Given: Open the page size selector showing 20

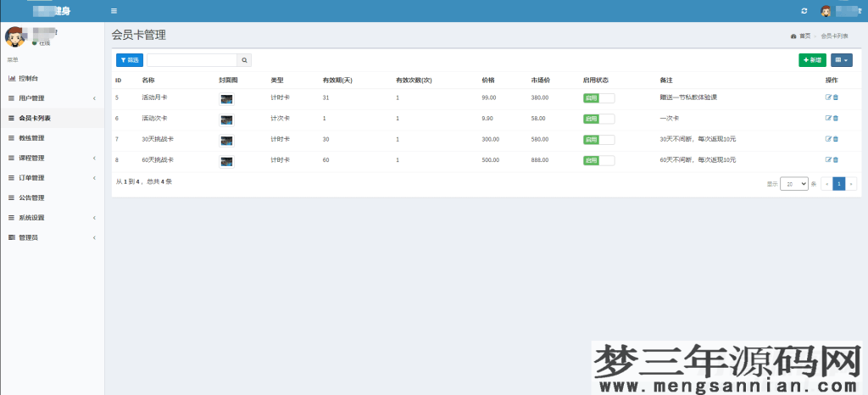Looking at the screenshot, I should point(793,184).
